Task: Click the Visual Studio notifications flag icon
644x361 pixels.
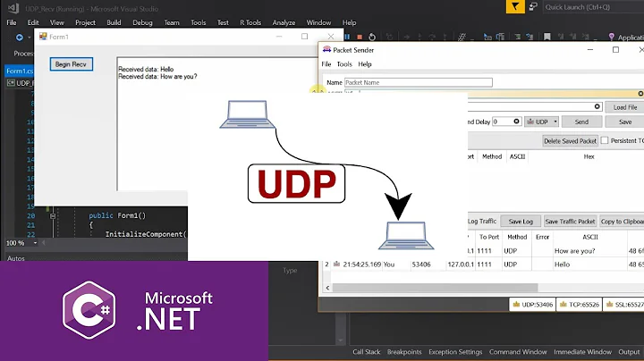Action: (x=513, y=7)
